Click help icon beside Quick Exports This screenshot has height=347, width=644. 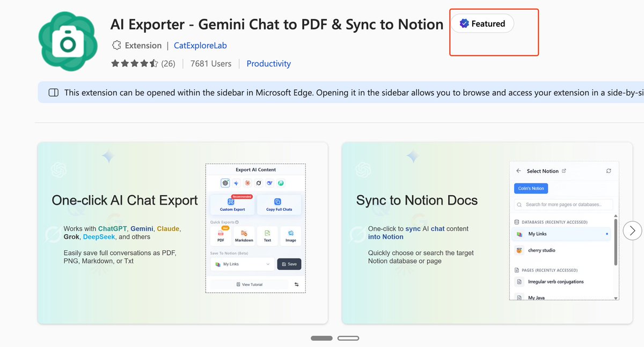(237, 222)
